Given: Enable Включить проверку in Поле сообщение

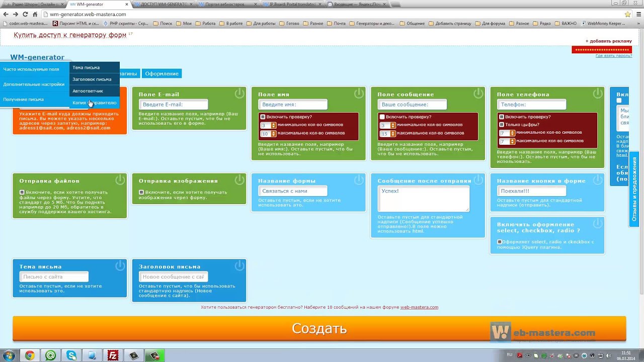Looking at the screenshot, I should pyautogui.click(x=382, y=117).
